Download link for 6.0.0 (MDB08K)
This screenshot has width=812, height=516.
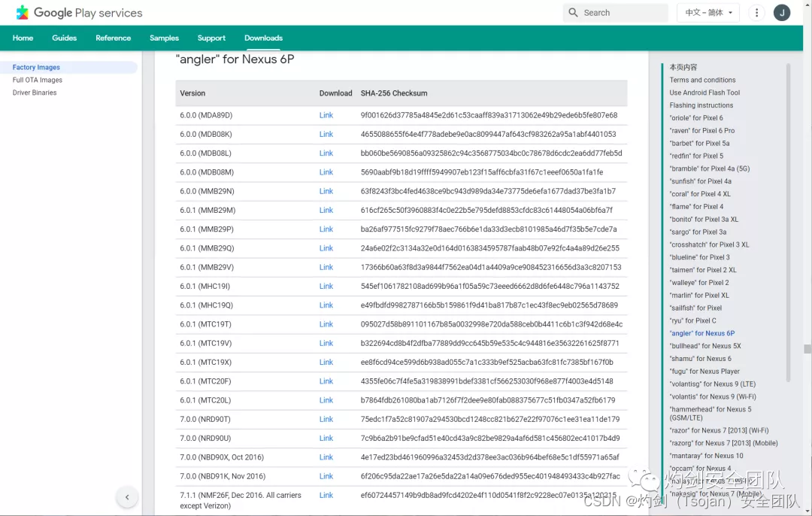click(326, 134)
